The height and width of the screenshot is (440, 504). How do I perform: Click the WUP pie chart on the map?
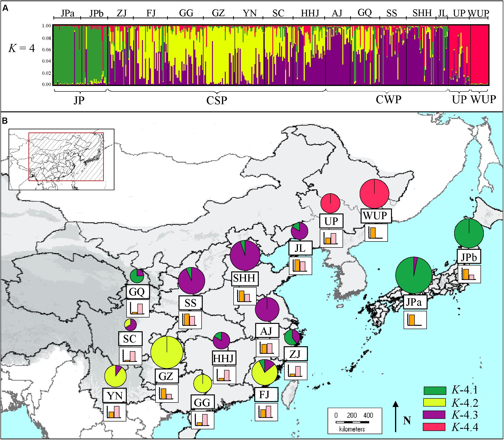[374, 194]
